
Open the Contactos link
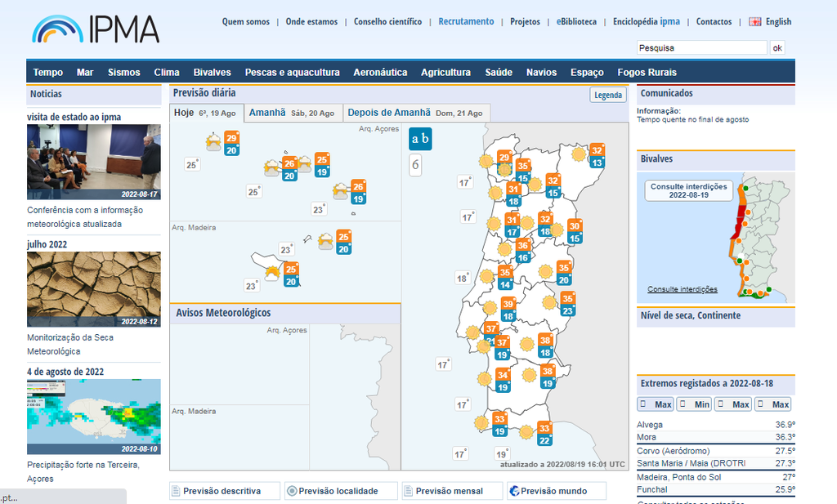click(714, 22)
